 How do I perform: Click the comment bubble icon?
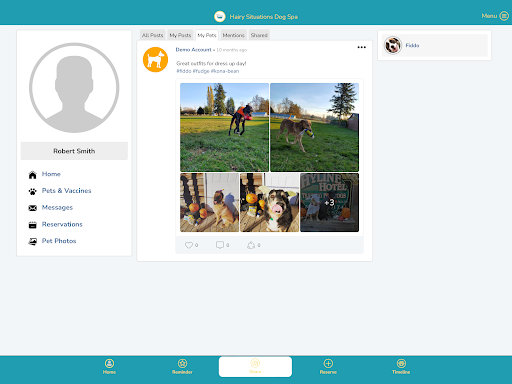(220, 245)
